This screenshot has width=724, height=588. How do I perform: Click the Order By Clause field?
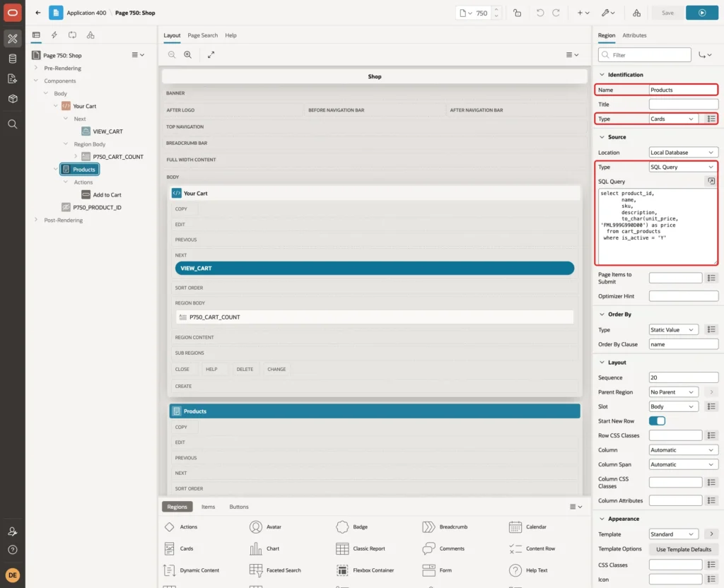tap(684, 344)
